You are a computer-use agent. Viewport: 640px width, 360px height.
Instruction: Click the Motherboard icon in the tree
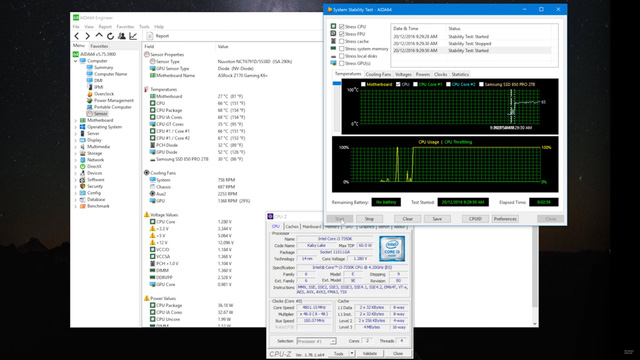tap(82, 120)
